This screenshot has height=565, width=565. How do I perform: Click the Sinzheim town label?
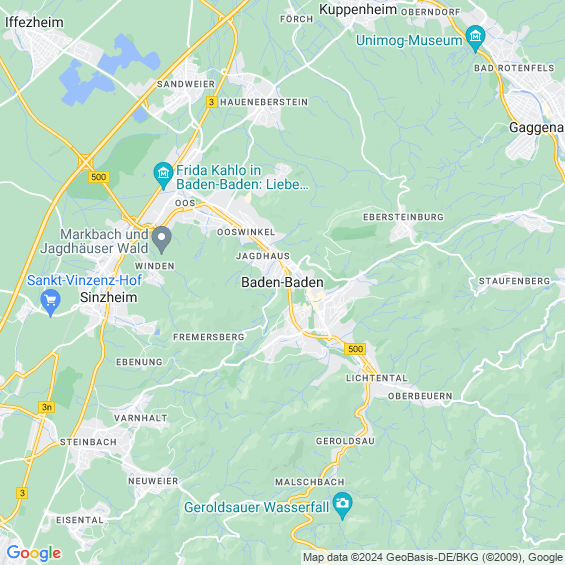108,297
